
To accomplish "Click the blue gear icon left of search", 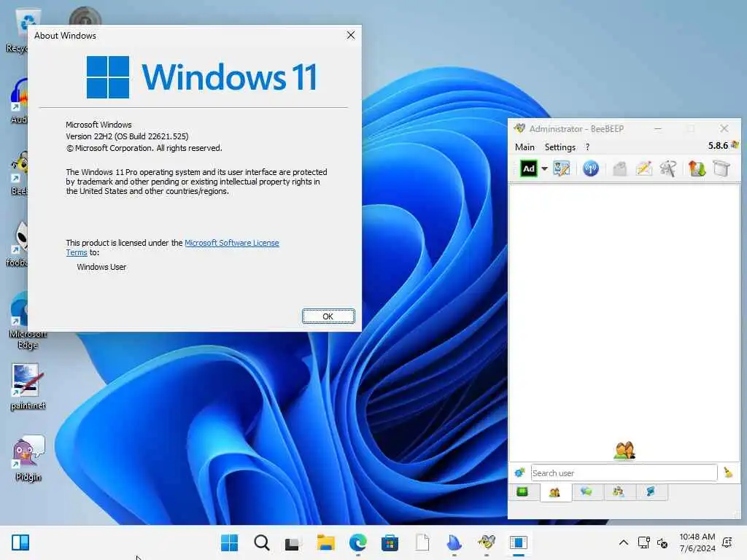I will (x=519, y=472).
